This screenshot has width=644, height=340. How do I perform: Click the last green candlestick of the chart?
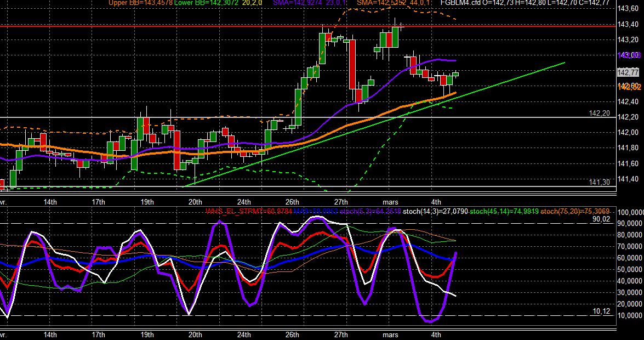point(455,75)
